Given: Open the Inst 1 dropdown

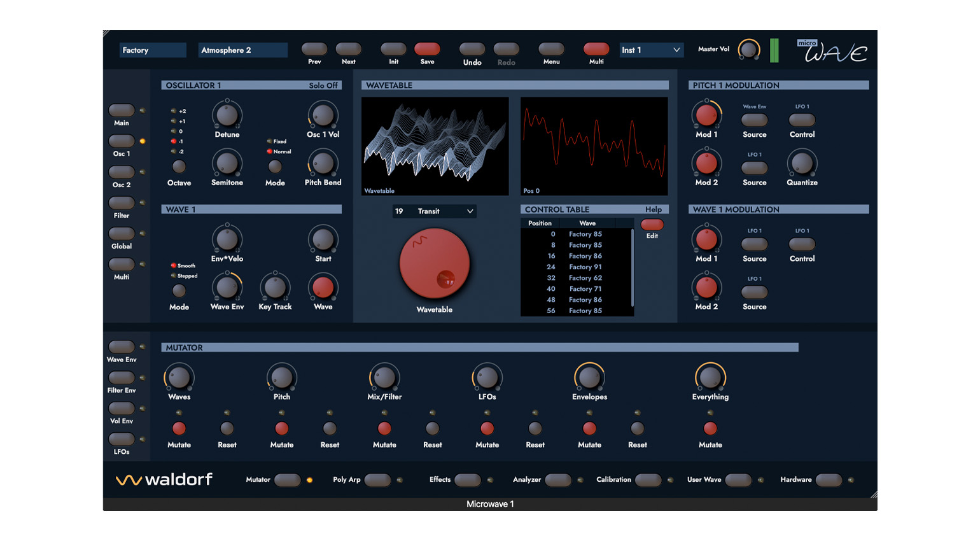Looking at the screenshot, I should pyautogui.click(x=651, y=50).
